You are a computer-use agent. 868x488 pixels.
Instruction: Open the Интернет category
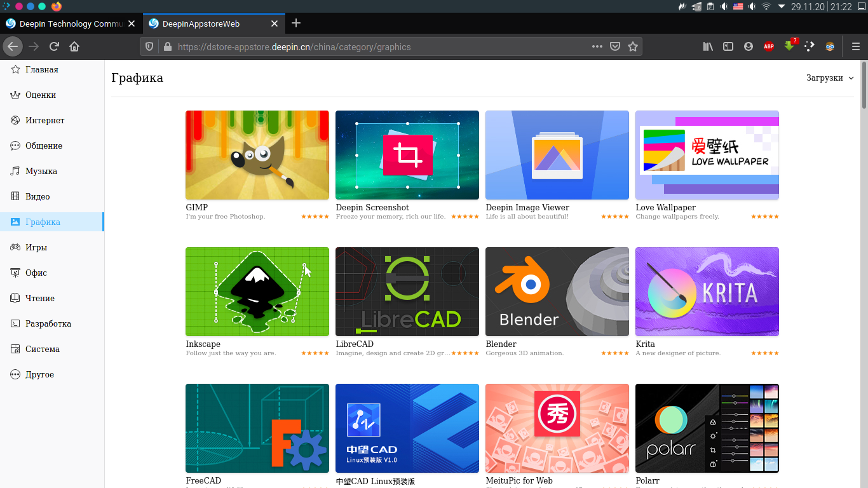tap(51, 120)
